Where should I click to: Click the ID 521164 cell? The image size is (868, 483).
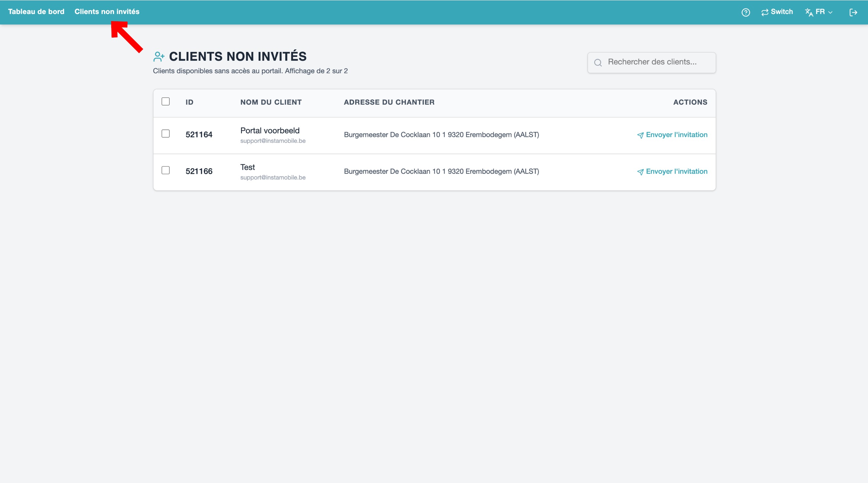coord(199,135)
